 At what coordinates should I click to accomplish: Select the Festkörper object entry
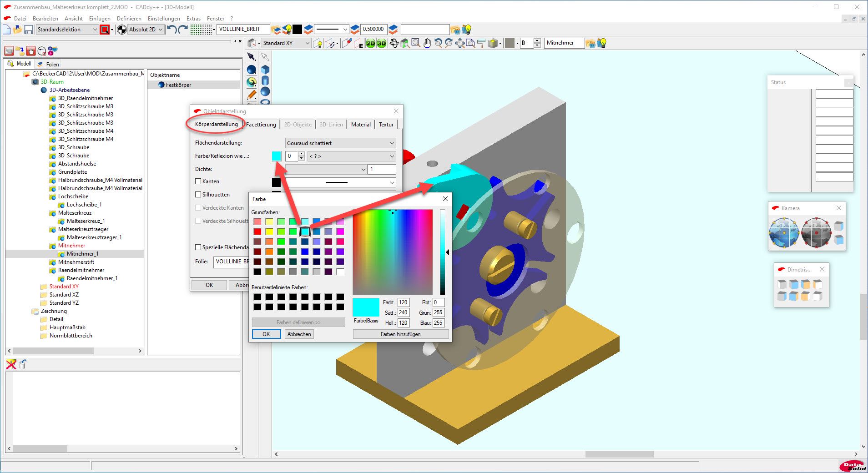pyautogui.click(x=178, y=85)
